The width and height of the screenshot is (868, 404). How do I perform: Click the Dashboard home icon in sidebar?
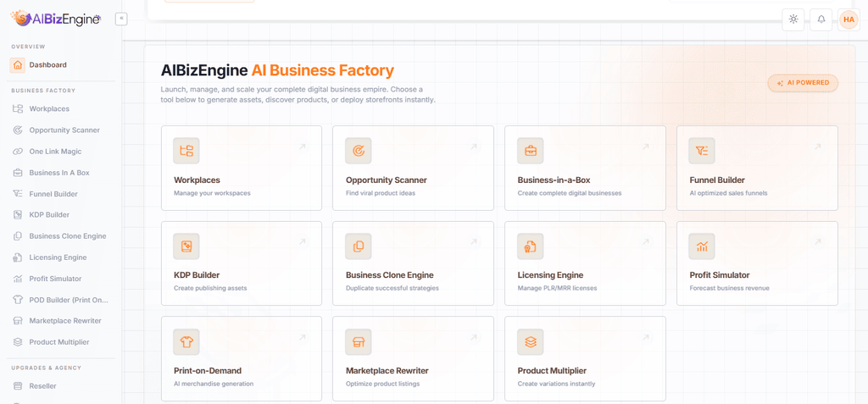click(x=18, y=65)
